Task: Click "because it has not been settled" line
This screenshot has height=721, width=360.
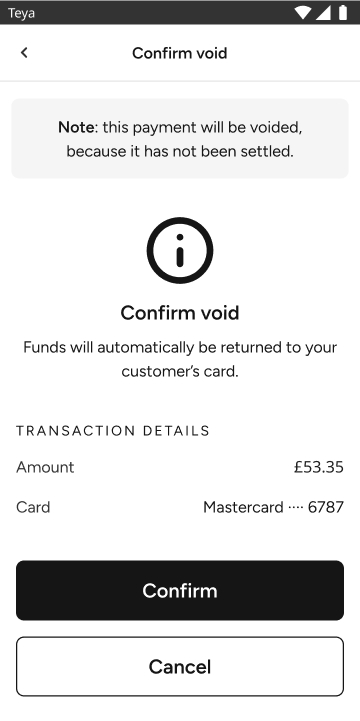Action: pyautogui.click(x=180, y=151)
